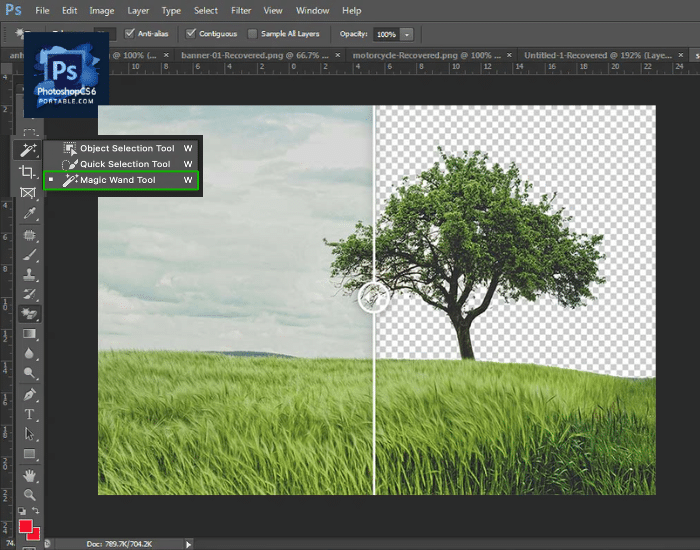Select the Eyedropper tool
The width and height of the screenshot is (700, 550).
click(29, 213)
